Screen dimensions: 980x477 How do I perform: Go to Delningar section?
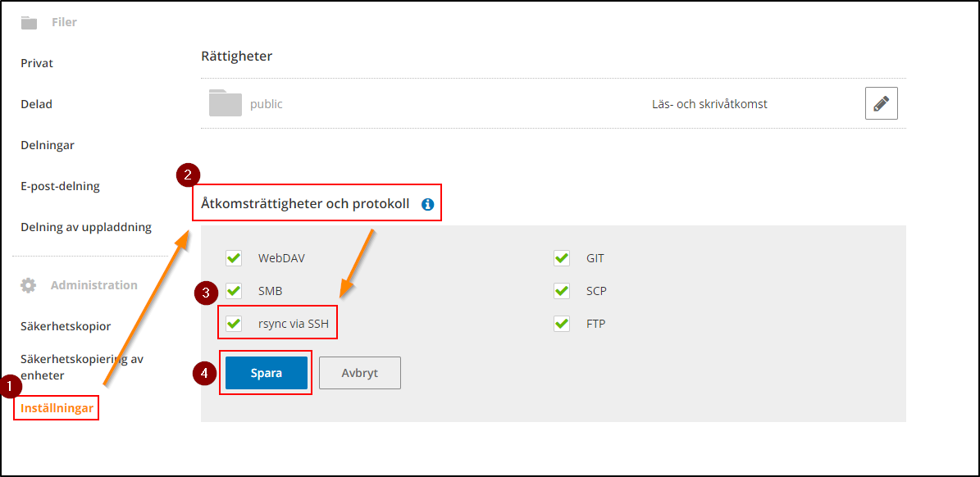(48, 145)
